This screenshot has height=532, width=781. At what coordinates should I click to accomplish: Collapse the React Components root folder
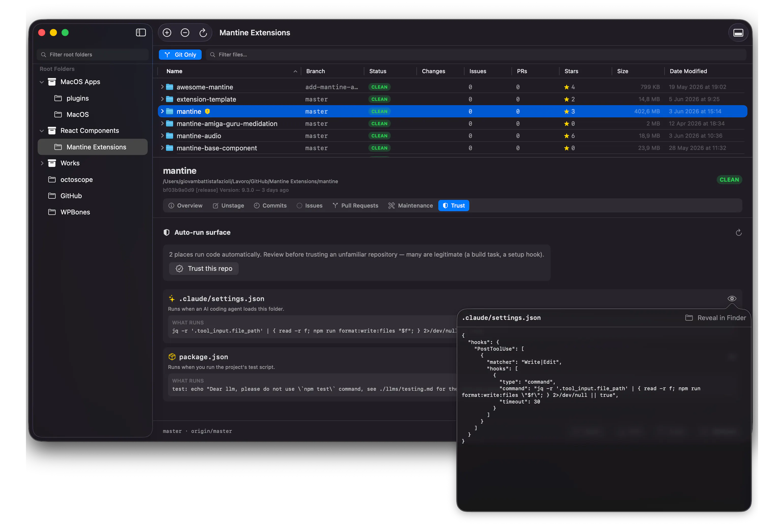(x=42, y=131)
